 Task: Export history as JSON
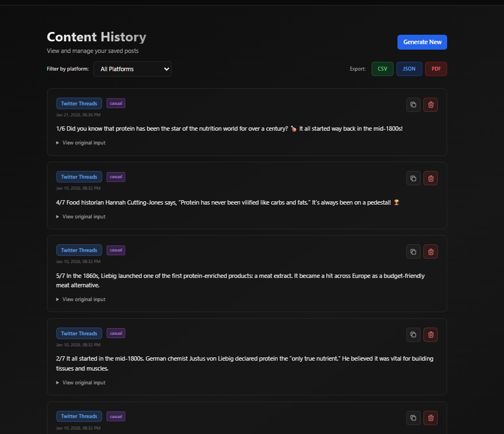409,69
